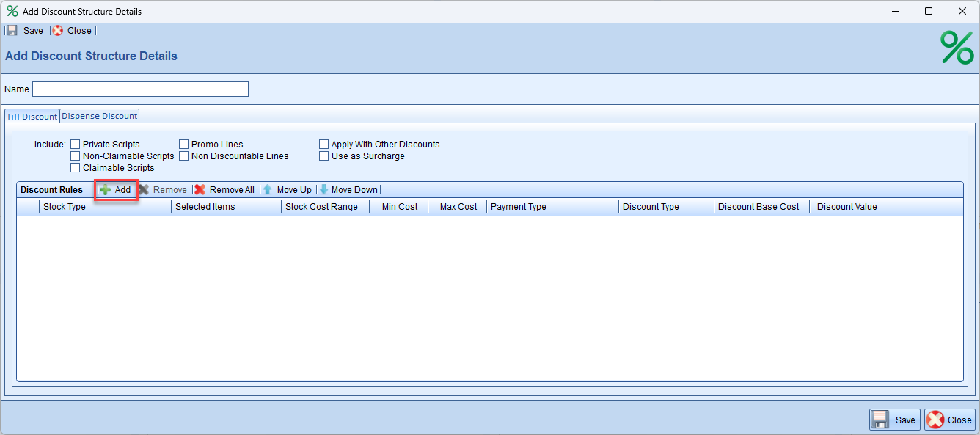Image resolution: width=980 pixels, height=435 pixels.
Task: Enable Apply With Other Discounts
Action: point(324,145)
